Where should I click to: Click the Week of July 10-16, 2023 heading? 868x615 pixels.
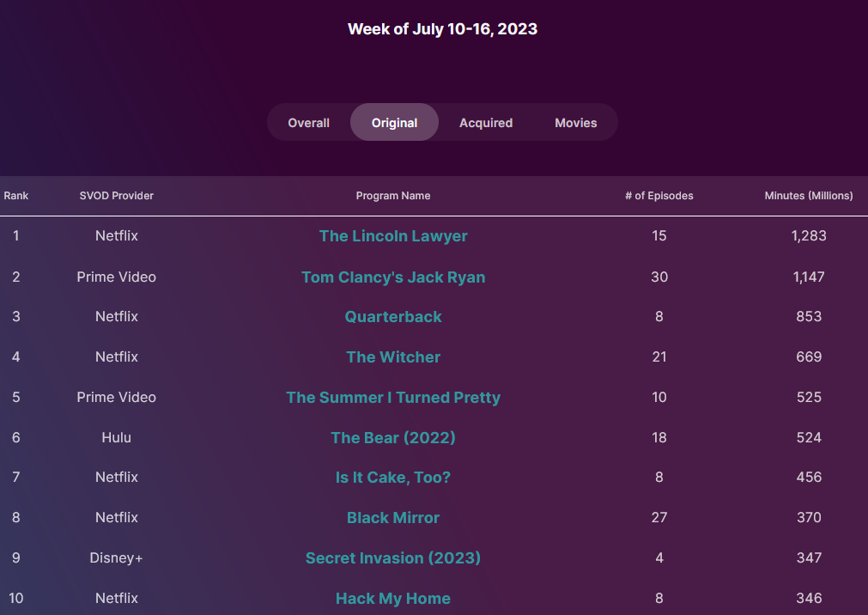(x=442, y=29)
